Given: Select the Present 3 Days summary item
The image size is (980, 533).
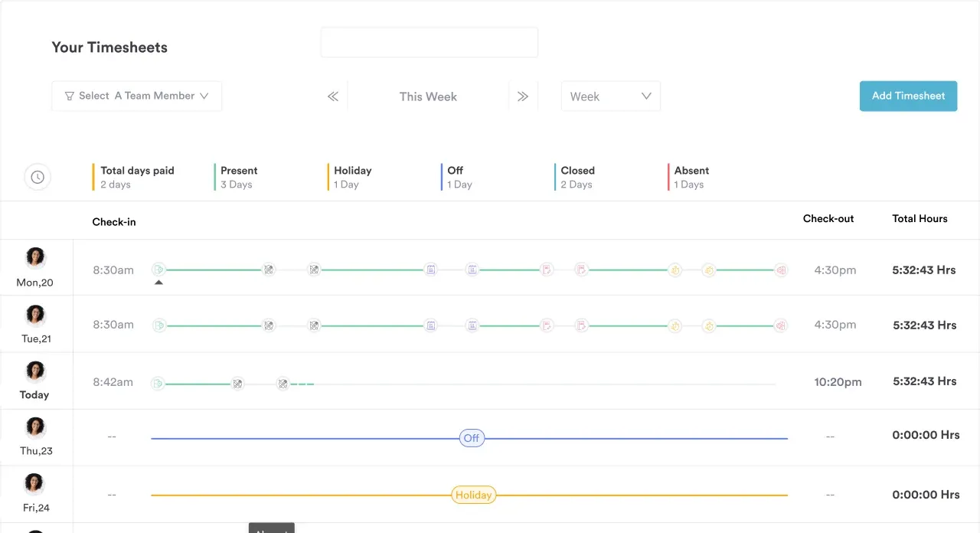Looking at the screenshot, I should [239, 177].
